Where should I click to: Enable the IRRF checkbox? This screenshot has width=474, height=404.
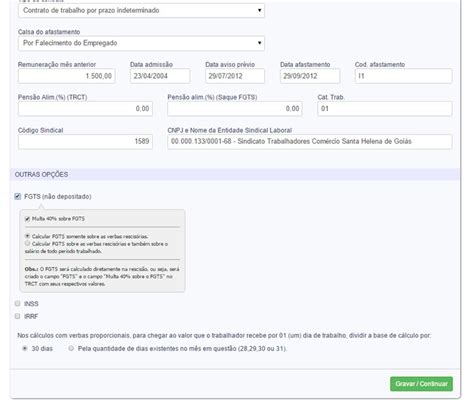tap(17, 316)
